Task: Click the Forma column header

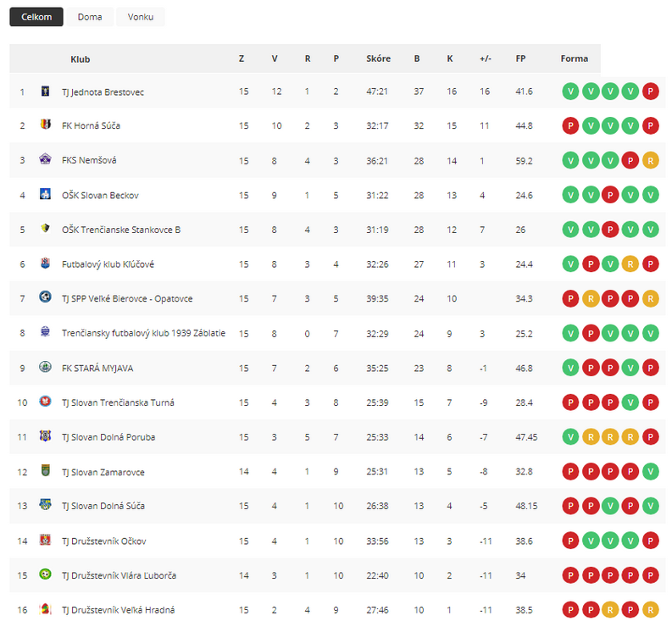Action: click(x=575, y=58)
